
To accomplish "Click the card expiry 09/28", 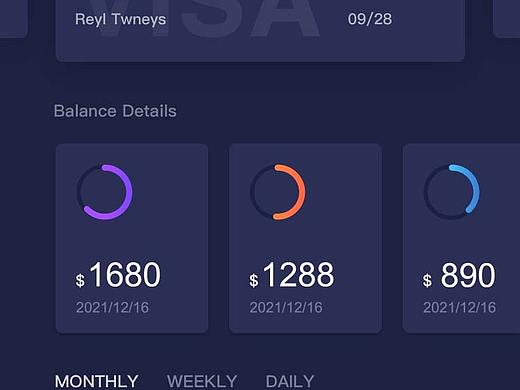I will click(x=370, y=19).
